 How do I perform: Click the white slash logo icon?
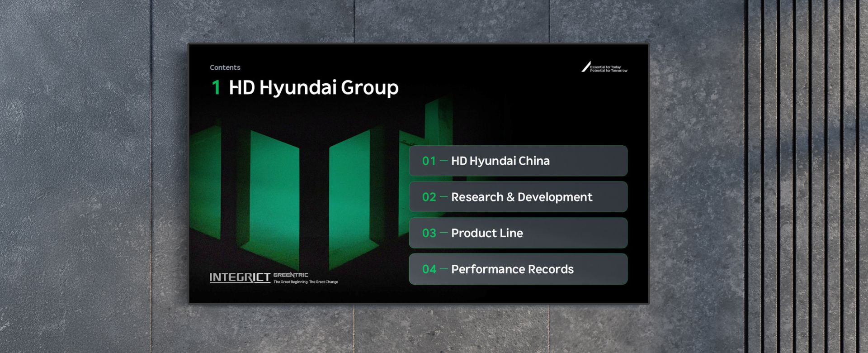[x=586, y=67]
